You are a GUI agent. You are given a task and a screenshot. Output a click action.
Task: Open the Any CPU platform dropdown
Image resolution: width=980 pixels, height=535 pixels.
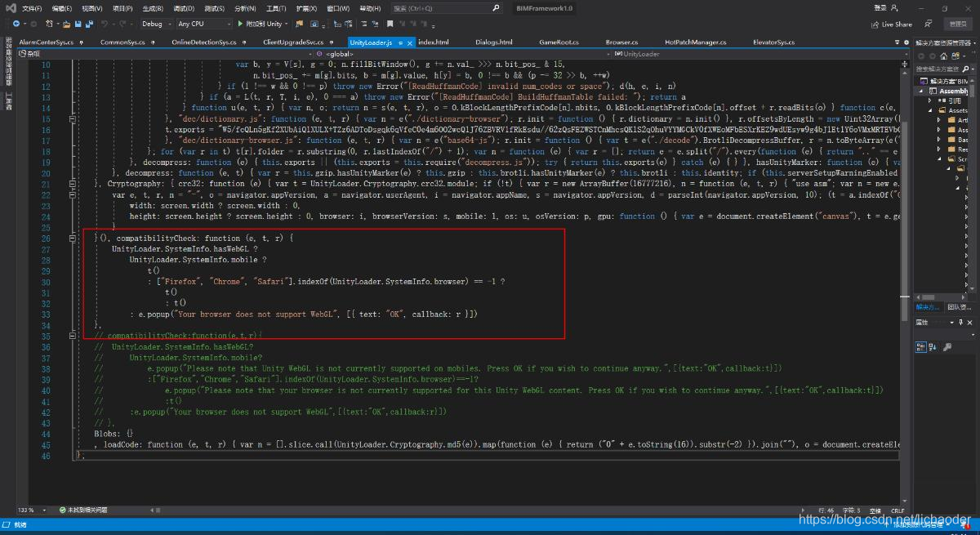click(x=204, y=25)
